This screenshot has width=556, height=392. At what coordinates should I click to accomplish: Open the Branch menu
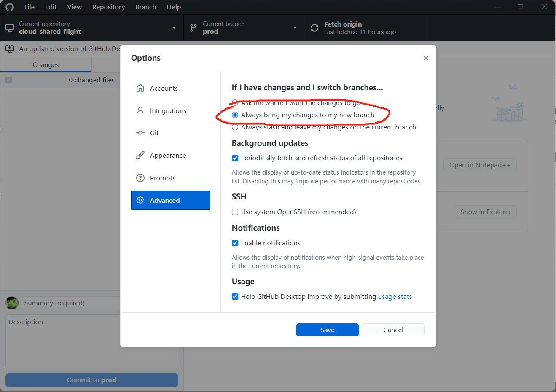coord(145,7)
